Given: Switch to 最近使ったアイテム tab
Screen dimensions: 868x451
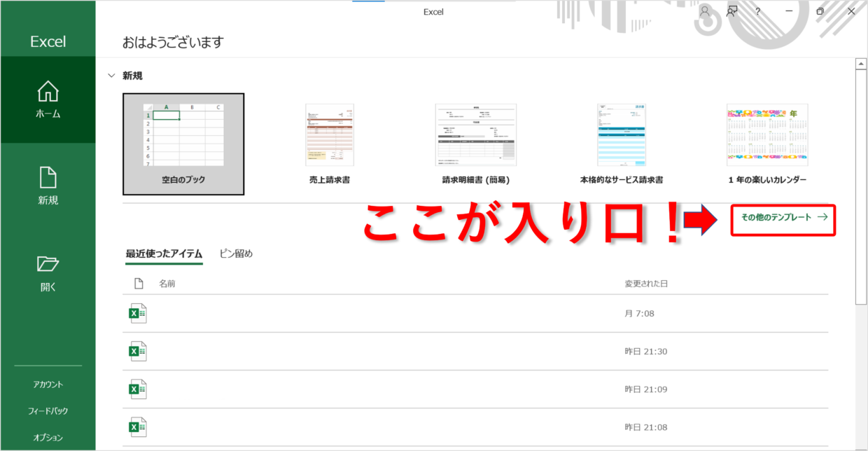Looking at the screenshot, I should [x=164, y=254].
